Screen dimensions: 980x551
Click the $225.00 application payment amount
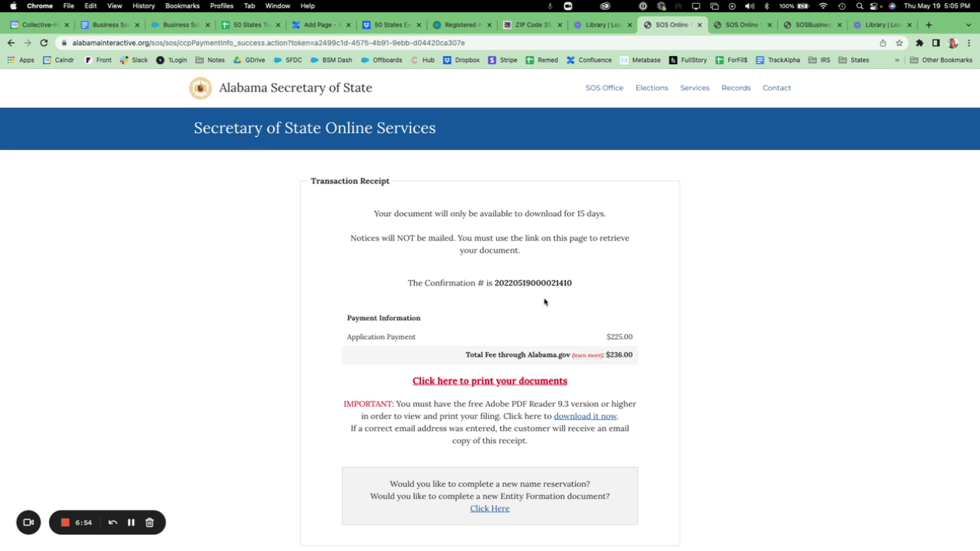tap(619, 337)
